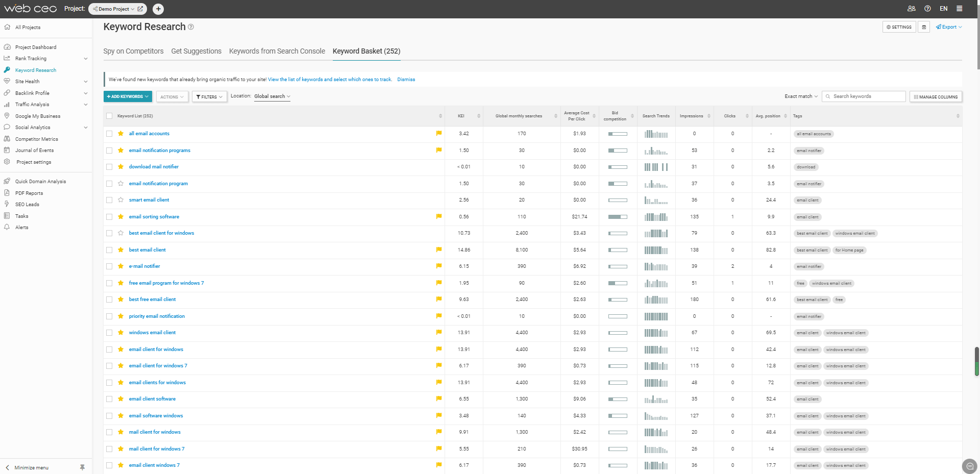Click Add Keywords button
The height and width of the screenshot is (474, 980).
[x=128, y=96]
